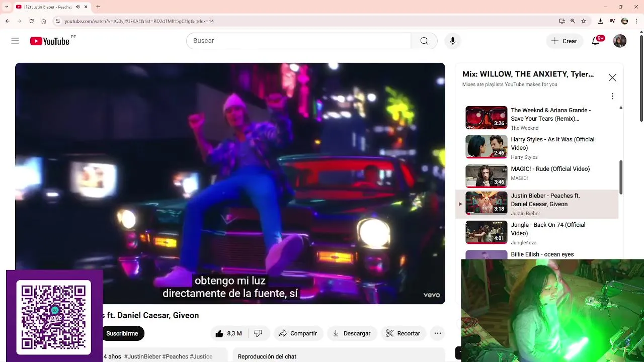Go back in browser history
644x362 pixels.
(7, 21)
